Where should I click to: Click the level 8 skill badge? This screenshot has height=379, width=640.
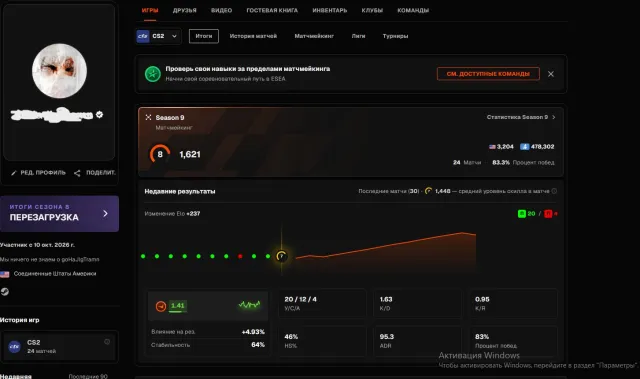[x=160, y=154]
